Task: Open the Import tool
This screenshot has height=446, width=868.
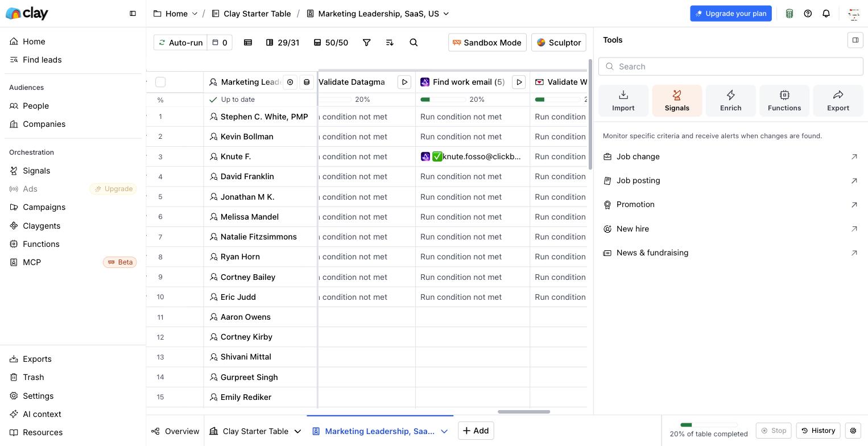Action: coord(623,101)
